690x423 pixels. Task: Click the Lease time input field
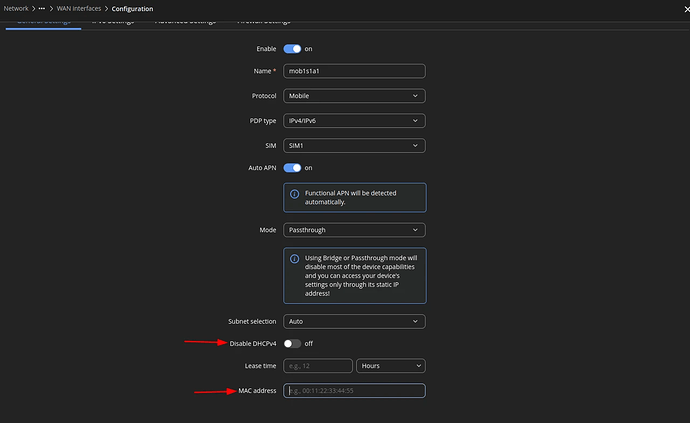coord(318,366)
